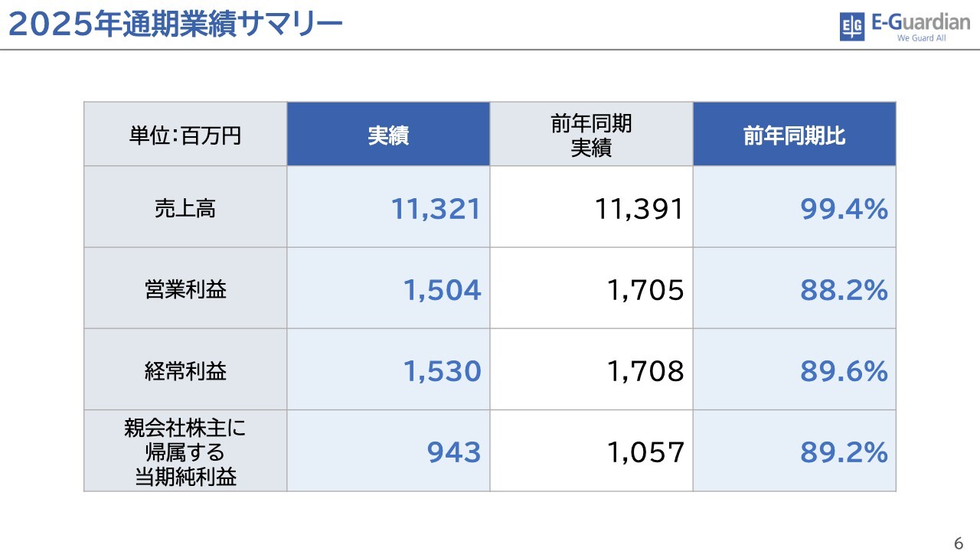Select the 99.4% ratio cell
This screenshot has height=551, width=980.
(844, 209)
